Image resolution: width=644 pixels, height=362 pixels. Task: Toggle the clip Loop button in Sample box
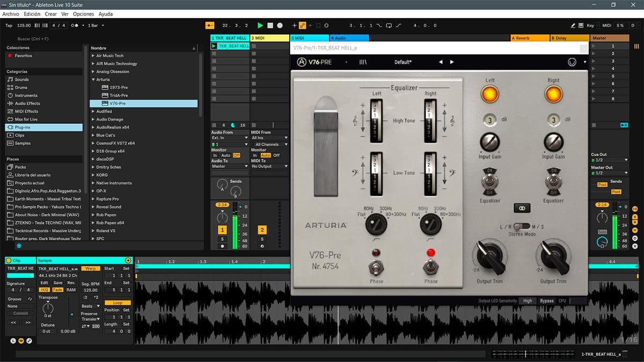[117, 302]
